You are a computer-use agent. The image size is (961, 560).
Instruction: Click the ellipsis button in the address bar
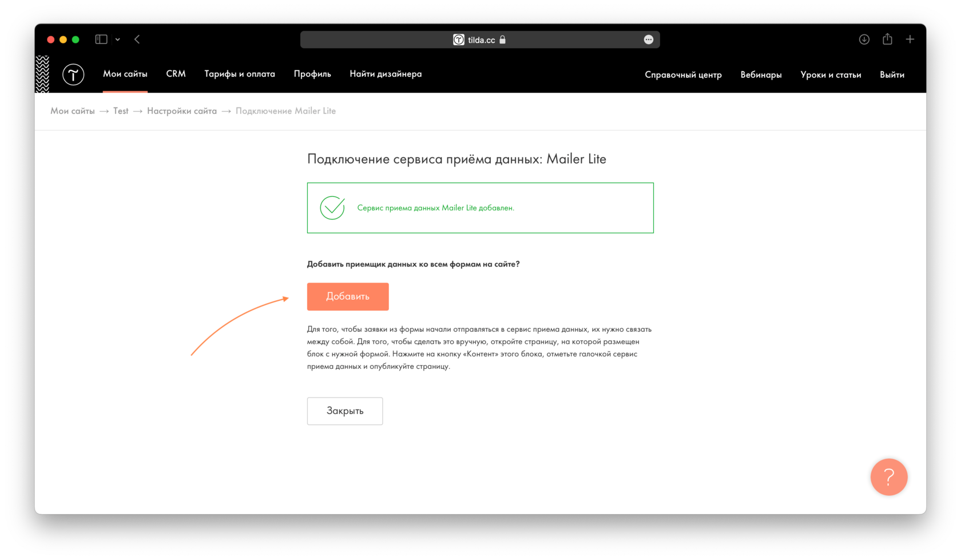pos(648,39)
